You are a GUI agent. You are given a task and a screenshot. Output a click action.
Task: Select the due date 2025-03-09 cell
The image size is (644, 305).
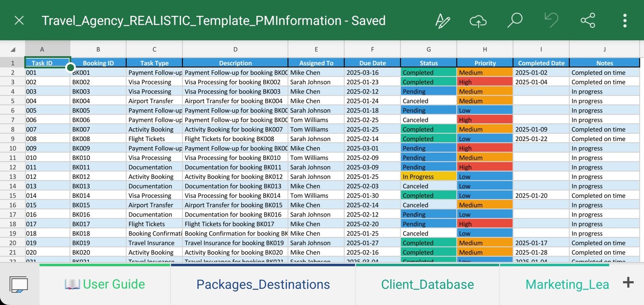(373, 167)
